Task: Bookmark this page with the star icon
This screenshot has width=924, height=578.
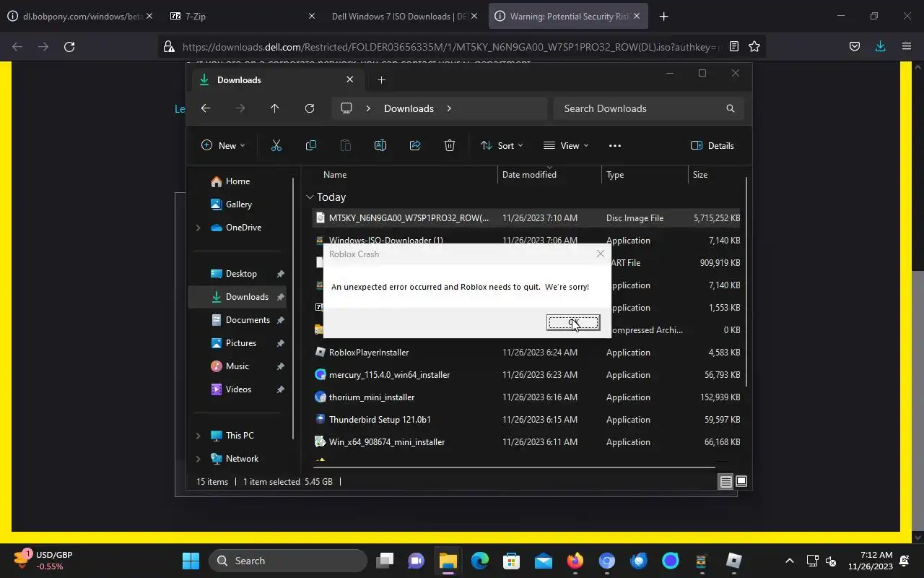Action: [x=754, y=46]
